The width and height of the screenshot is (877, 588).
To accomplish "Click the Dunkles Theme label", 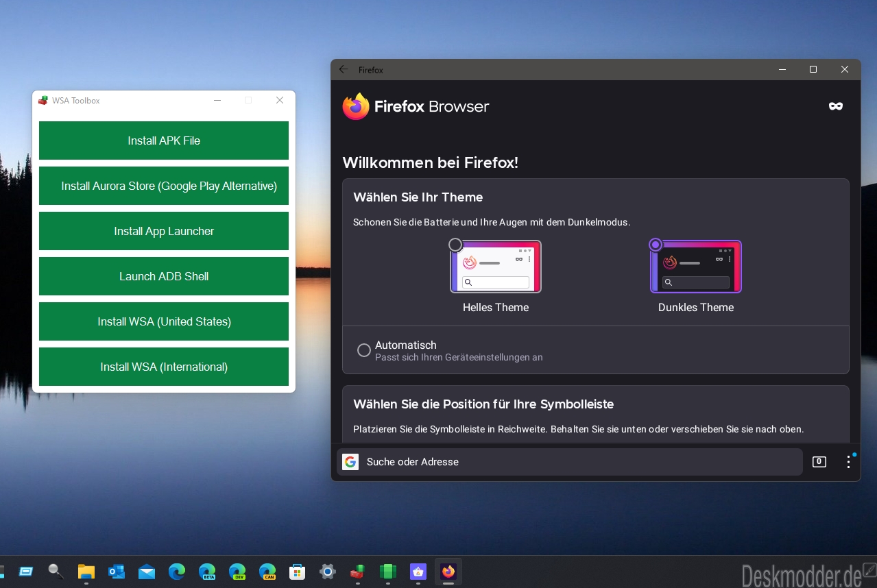I will pyautogui.click(x=696, y=308).
